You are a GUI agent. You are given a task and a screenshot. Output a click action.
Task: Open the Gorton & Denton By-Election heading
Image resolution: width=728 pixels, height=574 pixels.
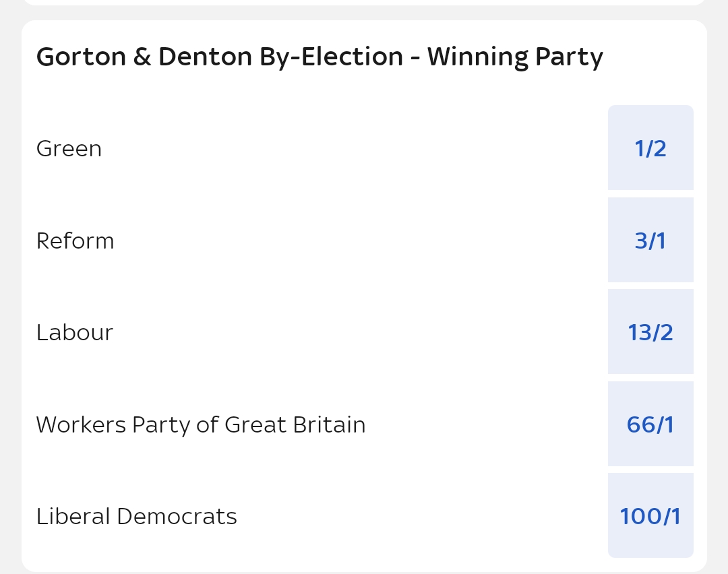pyautogui.click(x=219, y=57)
